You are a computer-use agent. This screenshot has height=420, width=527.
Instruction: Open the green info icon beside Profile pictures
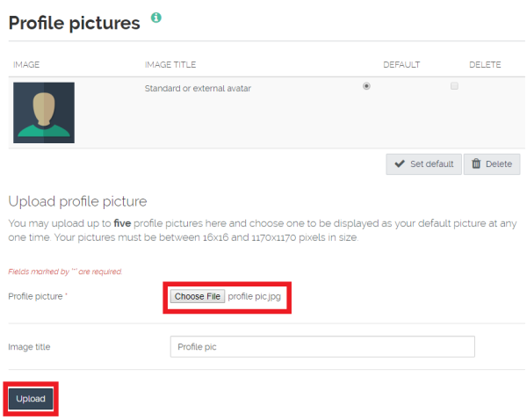click(156, 18)
